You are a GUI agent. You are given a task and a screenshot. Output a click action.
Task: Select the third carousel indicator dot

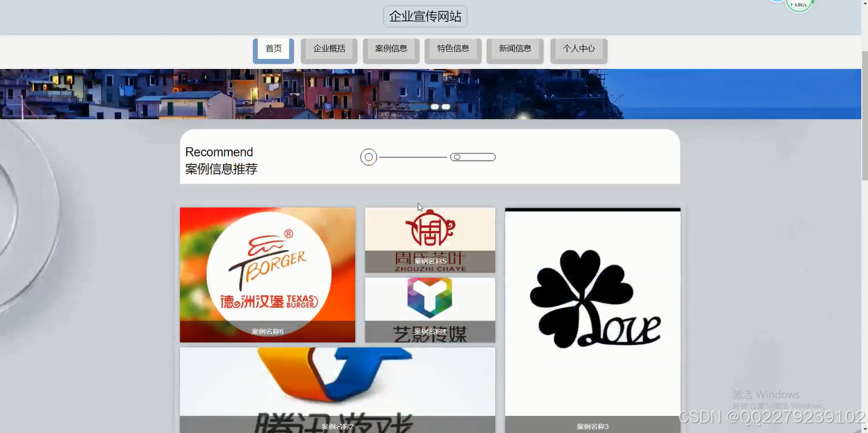[x=446, y=106]
